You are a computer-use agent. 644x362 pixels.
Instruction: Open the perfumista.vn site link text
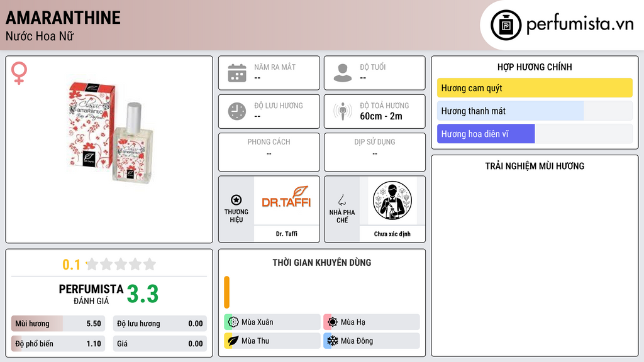click(x=580, y=25)
